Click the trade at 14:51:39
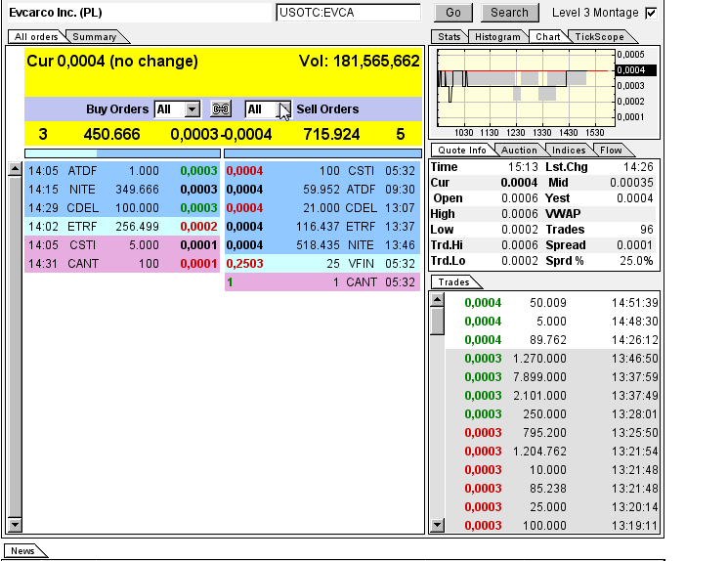The image size is (728, 561). tap(552, 303)
